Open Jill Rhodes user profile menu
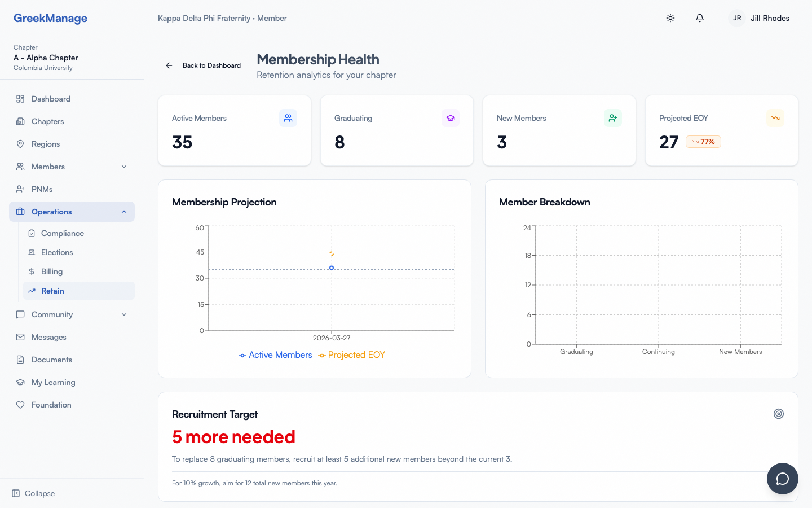The width and height of the screenshot is (812, 508). 759,18
